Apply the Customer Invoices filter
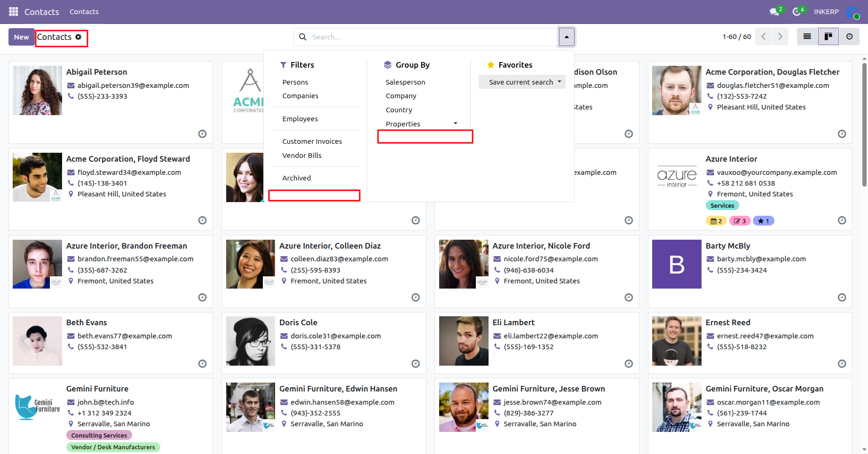This screenshot has height=454, width=868. click(x=312, y=141)
